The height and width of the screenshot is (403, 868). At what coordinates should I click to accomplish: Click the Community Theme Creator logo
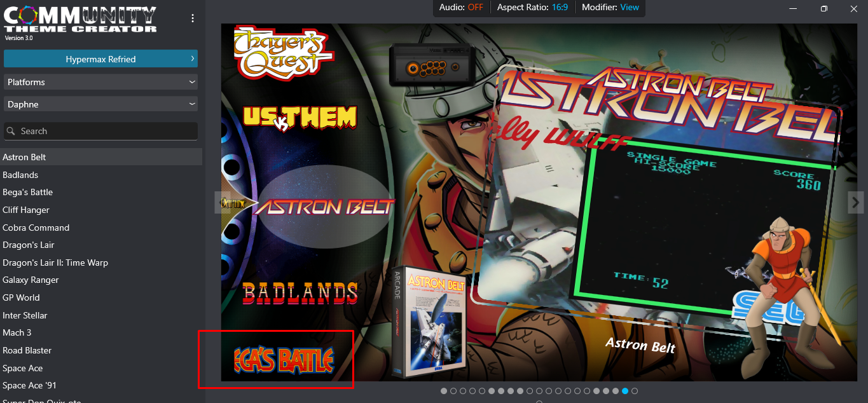coord(80,20)
